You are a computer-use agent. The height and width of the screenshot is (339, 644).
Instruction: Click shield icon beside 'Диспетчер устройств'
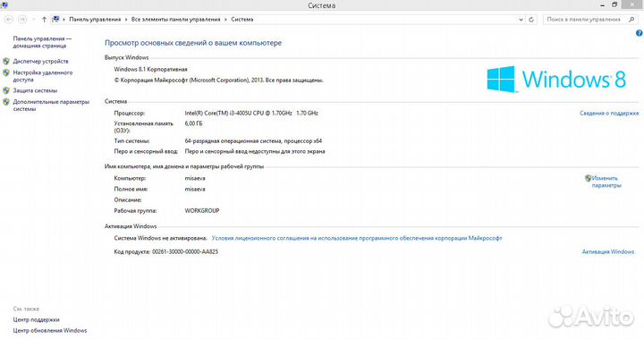pos(5,61)
